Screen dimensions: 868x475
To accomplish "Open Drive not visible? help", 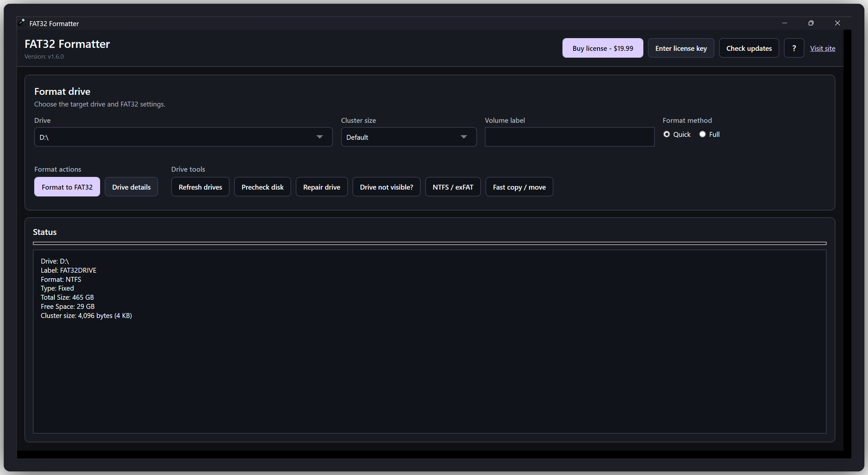I will click(386, 187).
